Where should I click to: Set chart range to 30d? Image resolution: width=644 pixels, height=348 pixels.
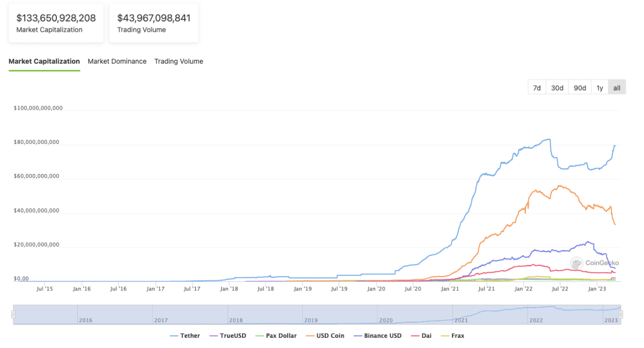coord(557,88)
